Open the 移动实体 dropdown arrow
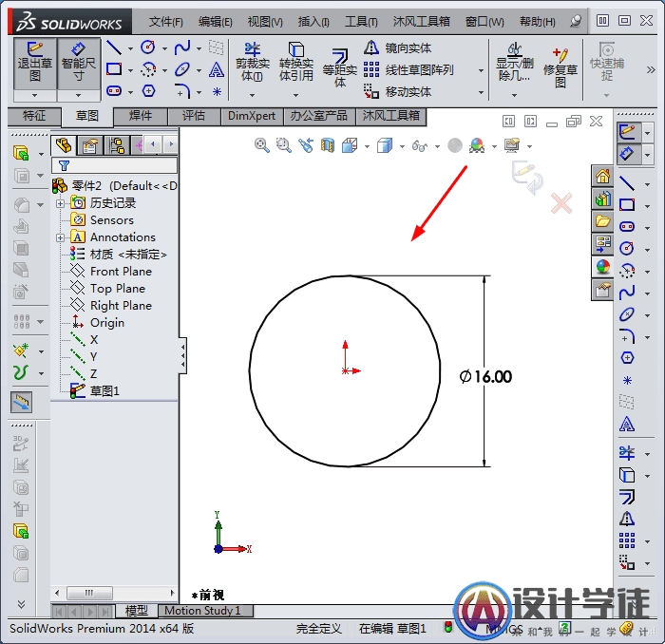 [481, 92]
